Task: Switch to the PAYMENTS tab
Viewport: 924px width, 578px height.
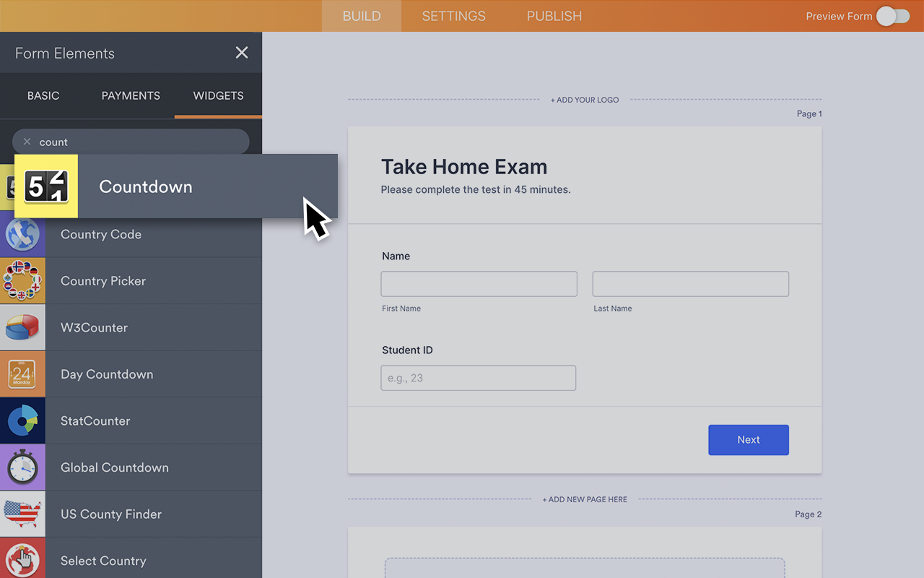Action: coord(130,95)
